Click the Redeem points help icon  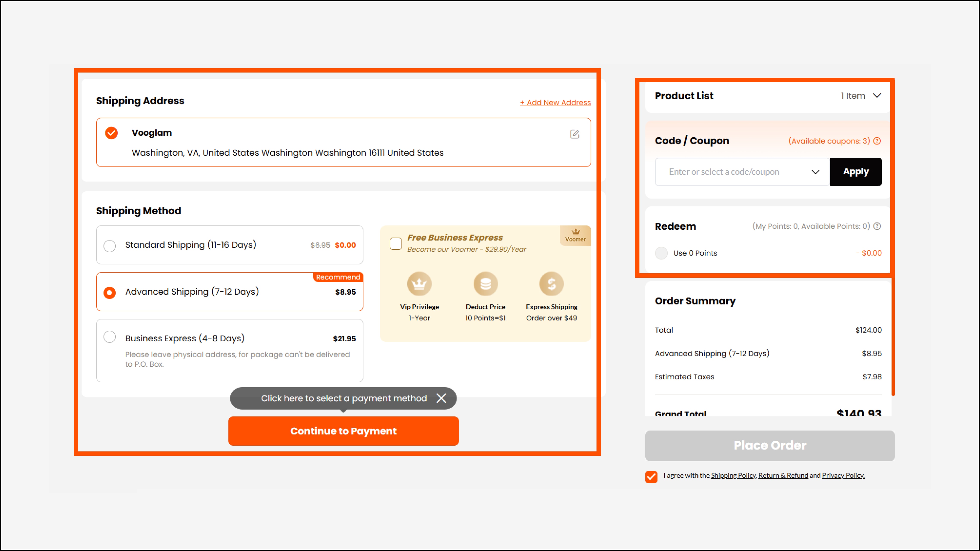click(877, 226)
